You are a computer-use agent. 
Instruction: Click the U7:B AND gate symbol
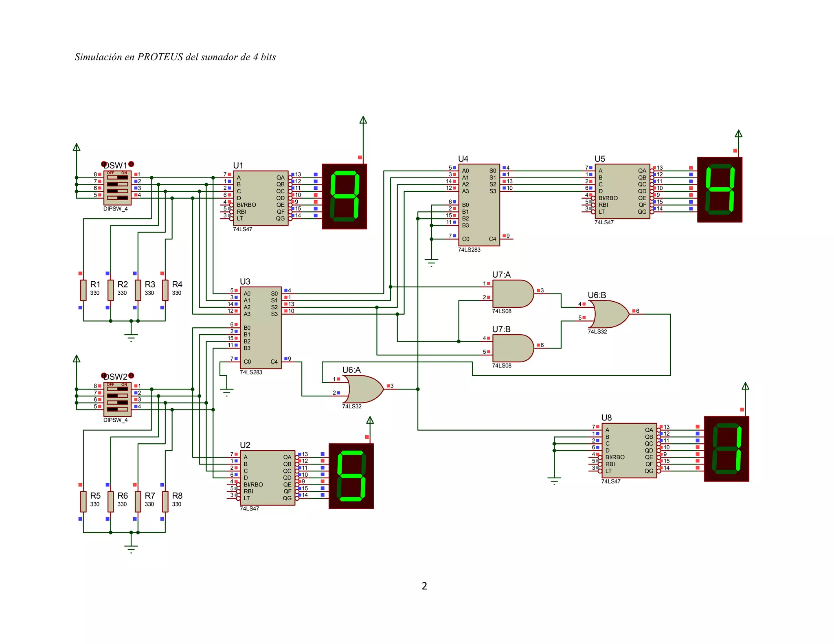(x=513, y=348)
